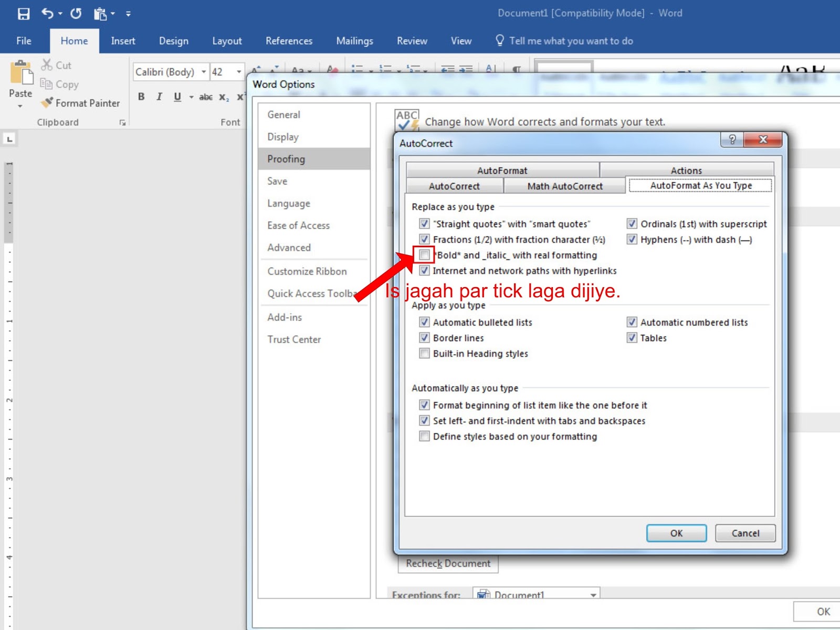This screenshot has width=840, height=630.
Task: Toggle Format beginning of list item checkbox
Action: pos(424,405)
